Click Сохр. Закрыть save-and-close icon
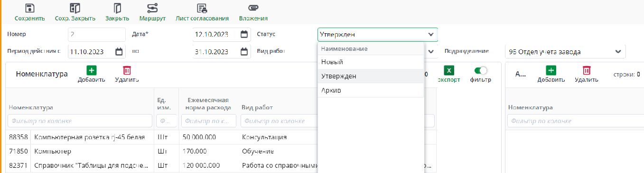The height and width of the screenshot is (173, 644). (x=75, y=9)
